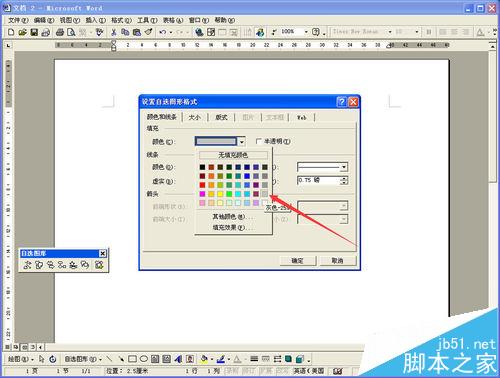Click the Fill Color bucket in Drawing toolbar

coord(204,359)
